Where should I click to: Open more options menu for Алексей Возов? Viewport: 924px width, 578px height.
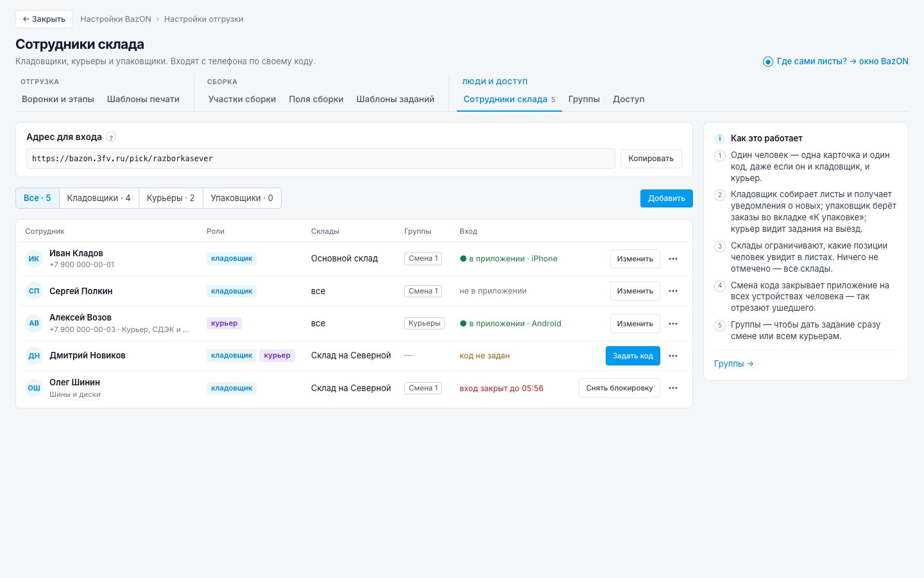point(673,324)
